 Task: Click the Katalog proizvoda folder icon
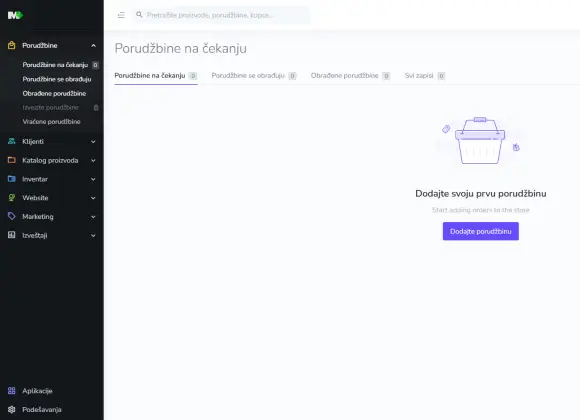tap(11, 160)
